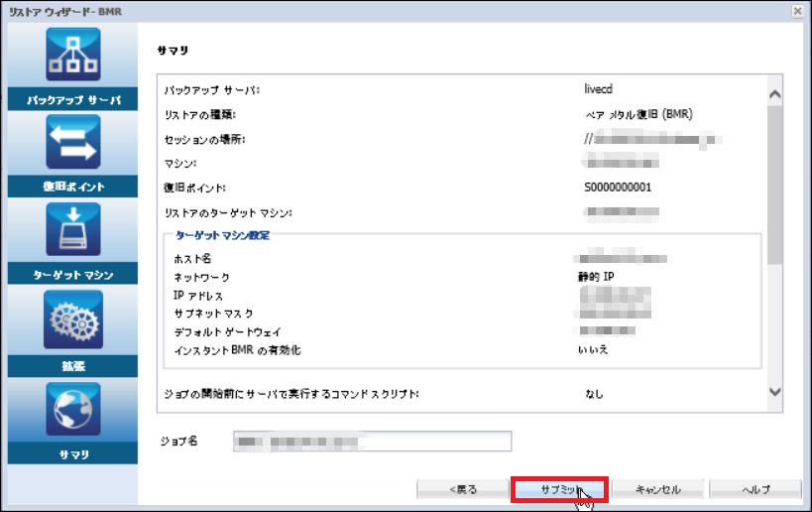The width and height of the screenshot is (812, 512).
Task: Click the <戻る back button
Action: pos(463,489)
